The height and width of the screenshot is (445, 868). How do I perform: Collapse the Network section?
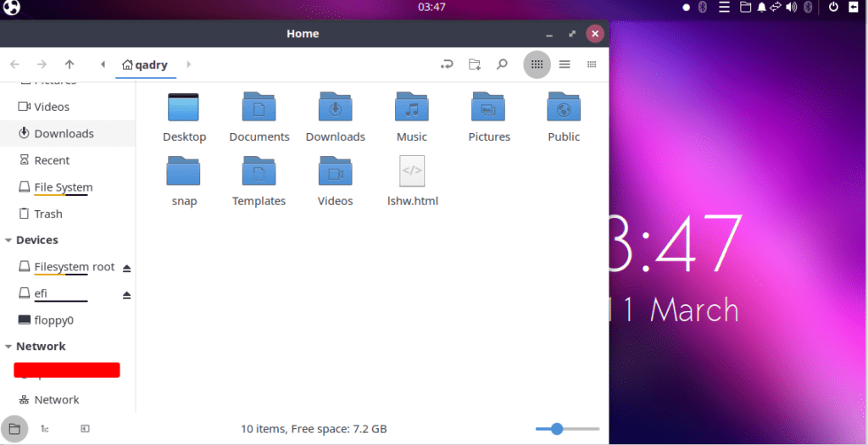[8, 347]
